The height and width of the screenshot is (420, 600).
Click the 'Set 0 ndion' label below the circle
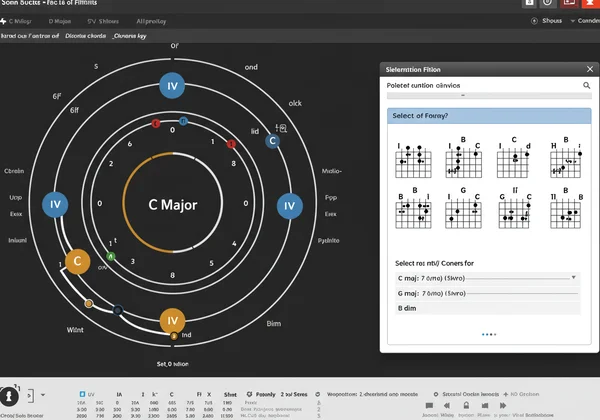point(173,364)
